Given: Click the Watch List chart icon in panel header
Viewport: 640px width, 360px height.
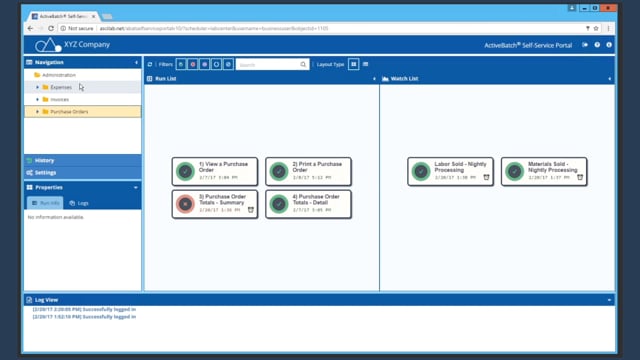Looking at the screenshot, I should (x=385, y=79).
